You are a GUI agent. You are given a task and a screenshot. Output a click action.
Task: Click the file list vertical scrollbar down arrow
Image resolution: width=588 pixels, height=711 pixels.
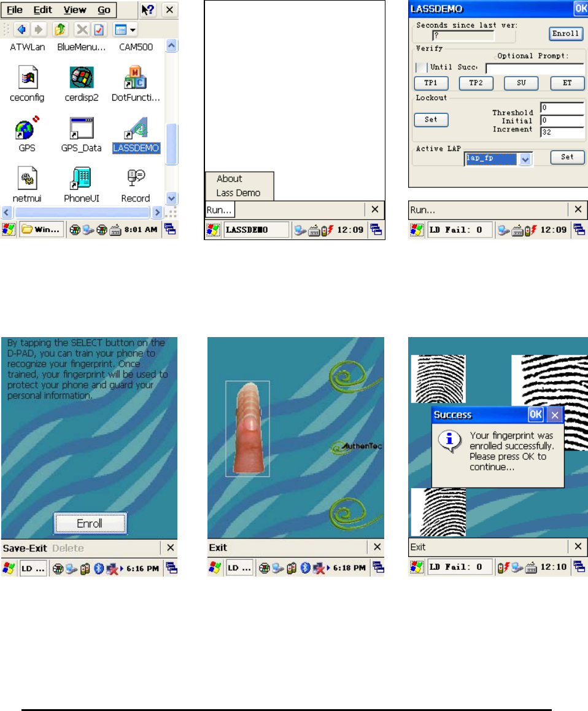pyautogui.click(x=171, y=198)
